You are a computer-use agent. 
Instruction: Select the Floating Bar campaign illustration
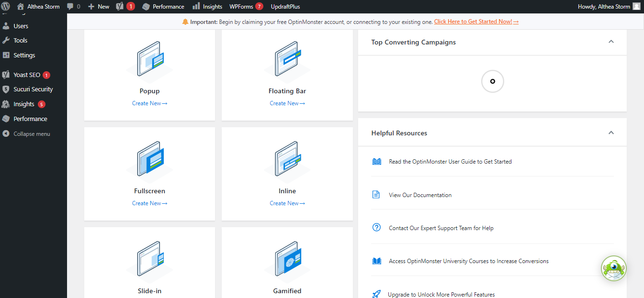287,62
